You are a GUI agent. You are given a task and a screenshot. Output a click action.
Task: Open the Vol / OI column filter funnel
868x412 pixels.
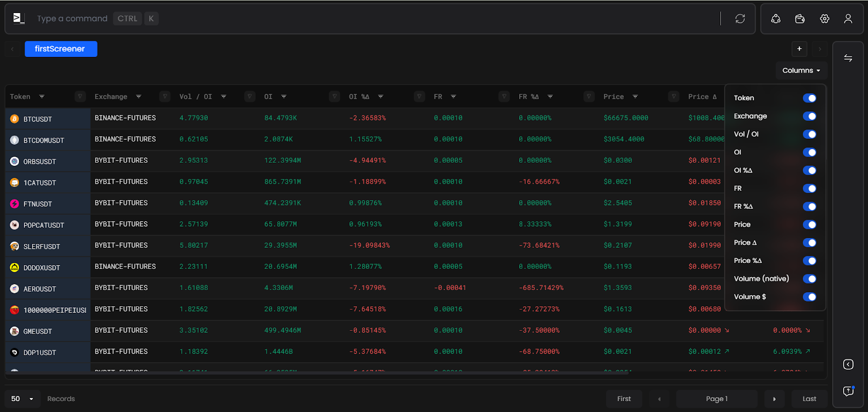click(250, 96)
